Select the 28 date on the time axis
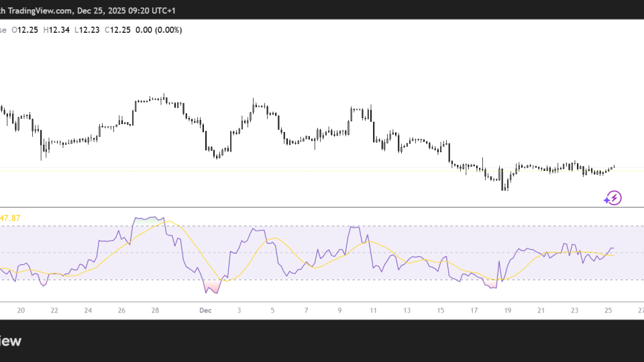The image size is (644, 362). (155, 310)
